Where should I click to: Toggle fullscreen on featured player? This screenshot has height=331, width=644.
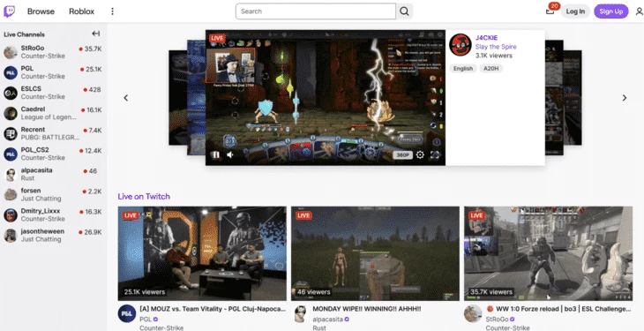(x=435, y=155)
